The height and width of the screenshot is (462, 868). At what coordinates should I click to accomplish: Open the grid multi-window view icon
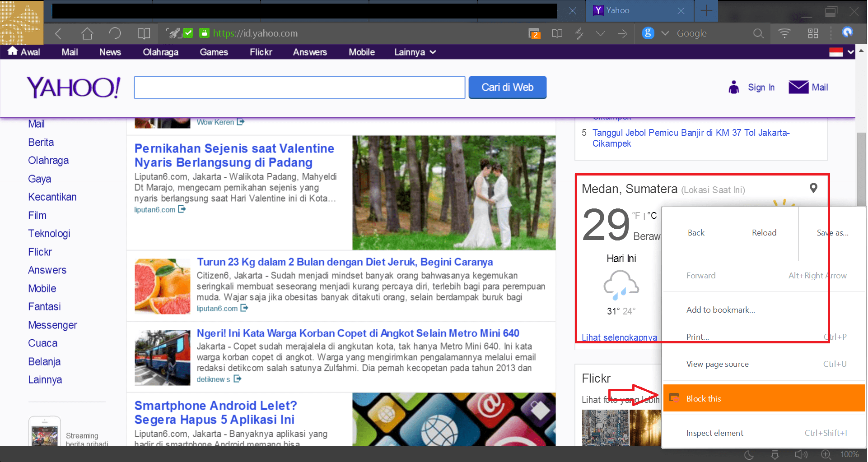[x=813, y=33]
